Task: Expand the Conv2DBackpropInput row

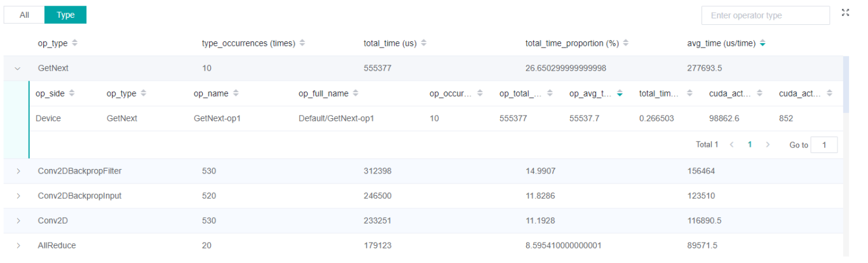Action: (x=18, y=196)
